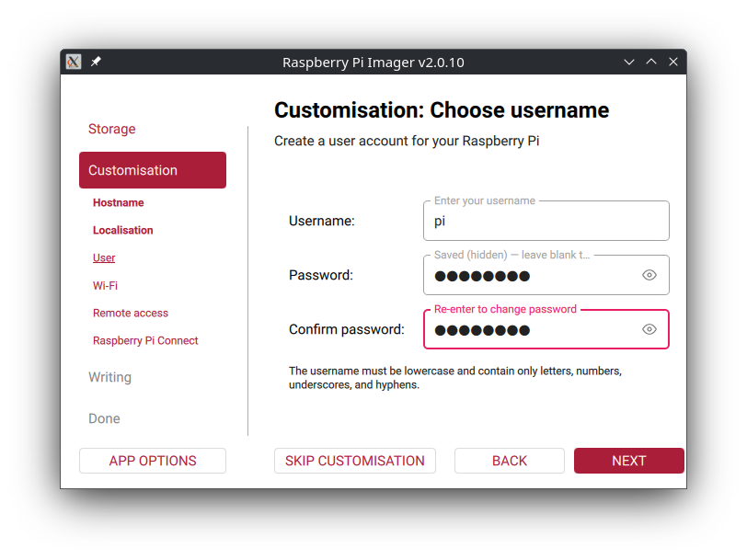This screenshot has height=560, width=747.
Task: Click the Writing step in sidebar
Action: 110,377
